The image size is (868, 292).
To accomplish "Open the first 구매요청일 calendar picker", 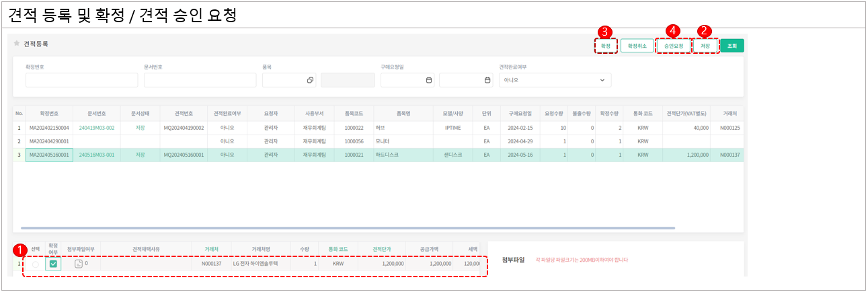I will tap(428, 80).
